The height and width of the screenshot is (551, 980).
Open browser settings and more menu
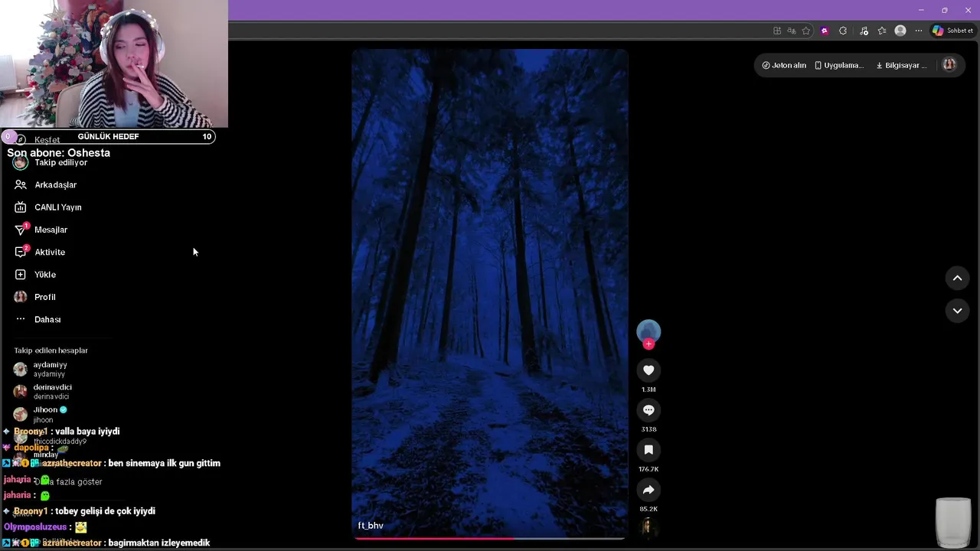[x=919, y=31]
